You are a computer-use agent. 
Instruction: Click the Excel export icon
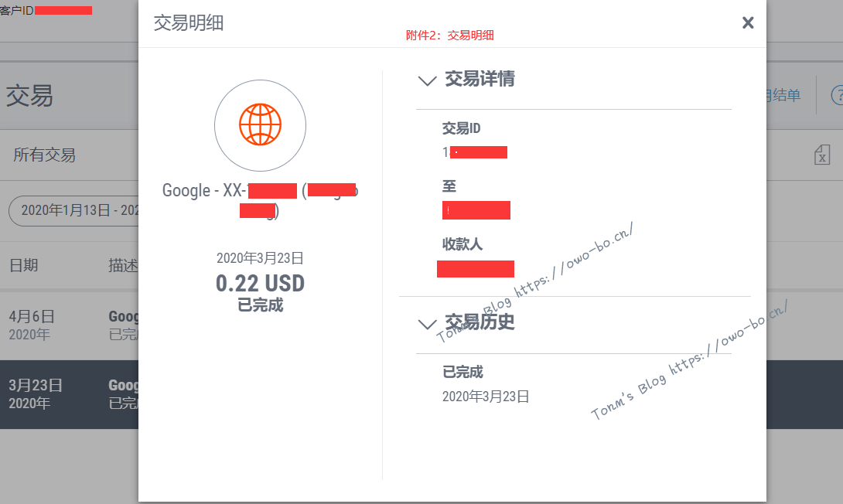[821, 155]
